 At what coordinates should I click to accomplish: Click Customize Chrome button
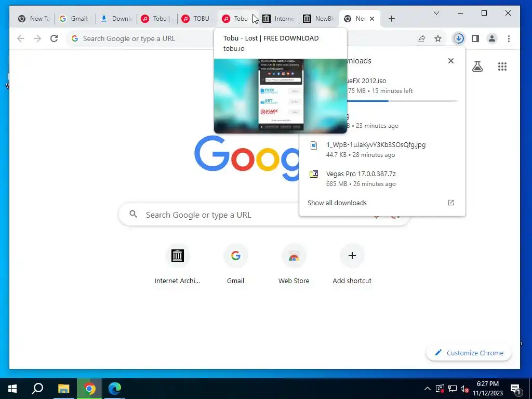coord(469,353)
